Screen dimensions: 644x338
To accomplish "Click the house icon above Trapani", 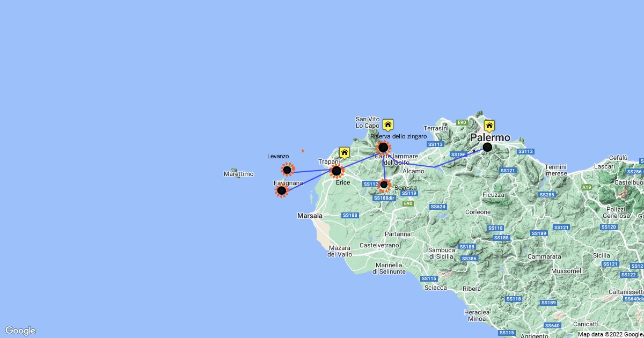I will (x=345, y=153).
